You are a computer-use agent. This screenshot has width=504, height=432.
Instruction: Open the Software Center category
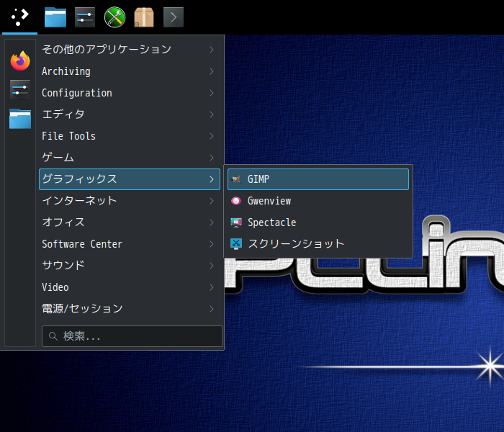click(130, 244)
